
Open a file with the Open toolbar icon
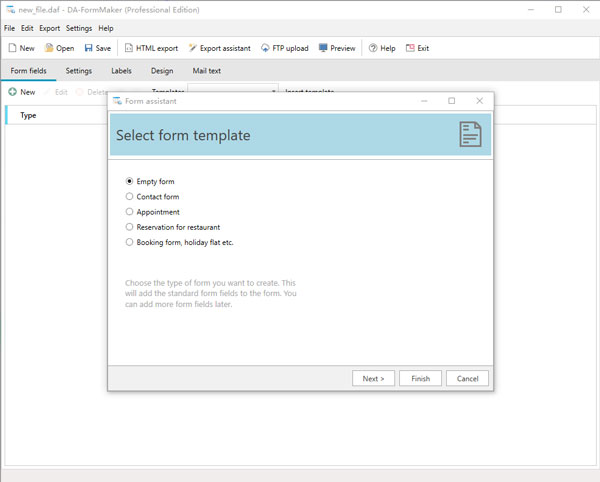pyautogui.click(x=49, y=48)
